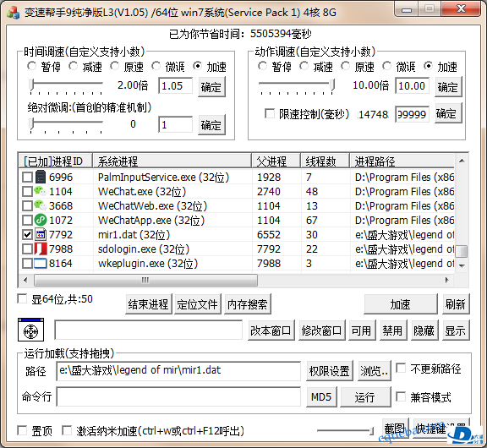Click the WeChatApp.exe green icon
Screen dimensions: 487x448
(x=40, y=220)
